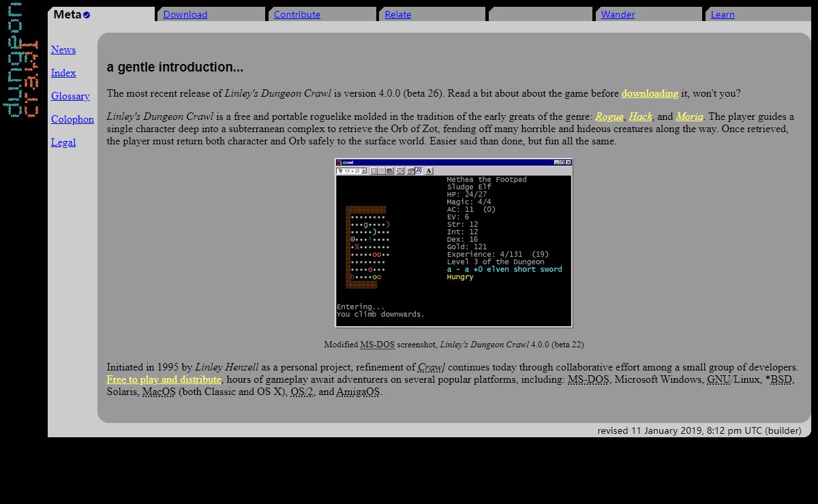Click the 'a gentle introduction...' heading
The width and height of the screenshot is (818, 504).
pyautogui.click(x=175, y=67)
